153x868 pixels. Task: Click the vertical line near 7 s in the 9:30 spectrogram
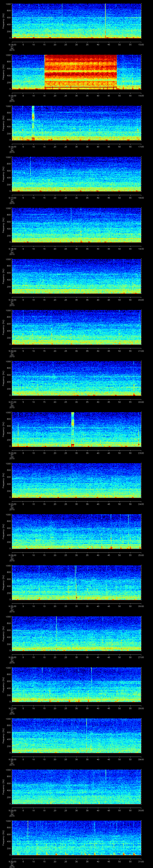point(28,836)
